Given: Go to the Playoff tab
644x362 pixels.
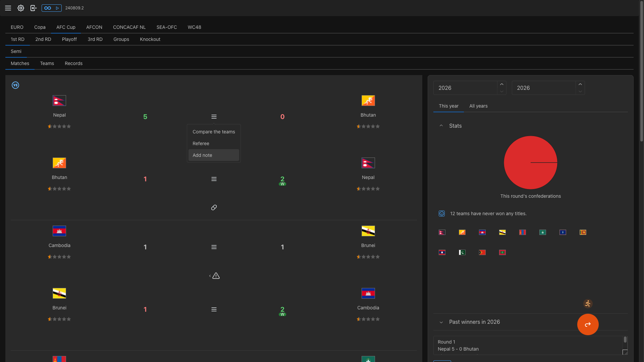Looking at the screenshot, I should click(69, 39).
